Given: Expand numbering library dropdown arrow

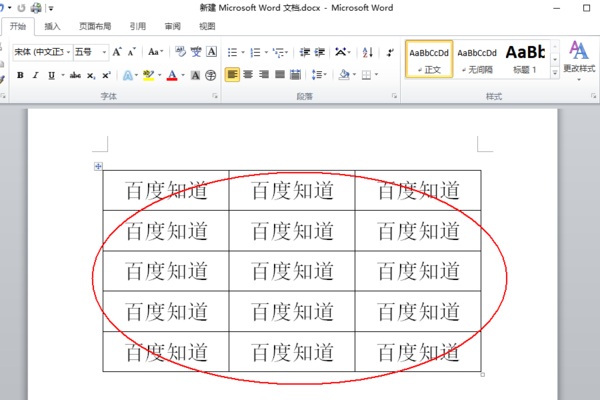Looking at the screenshot, I should coord(266,52).
